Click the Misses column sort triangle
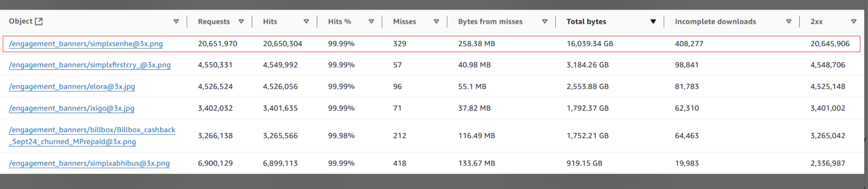 coord(436,22)
